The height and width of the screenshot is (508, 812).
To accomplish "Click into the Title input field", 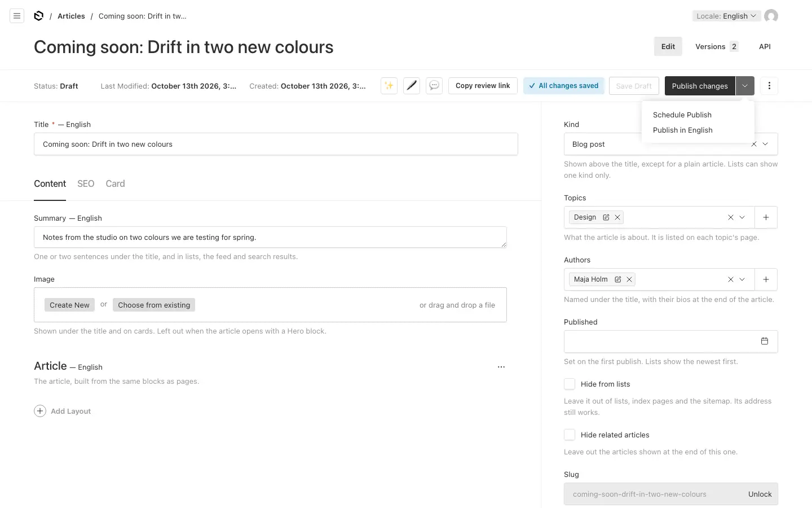I will (x=276, y=144).
